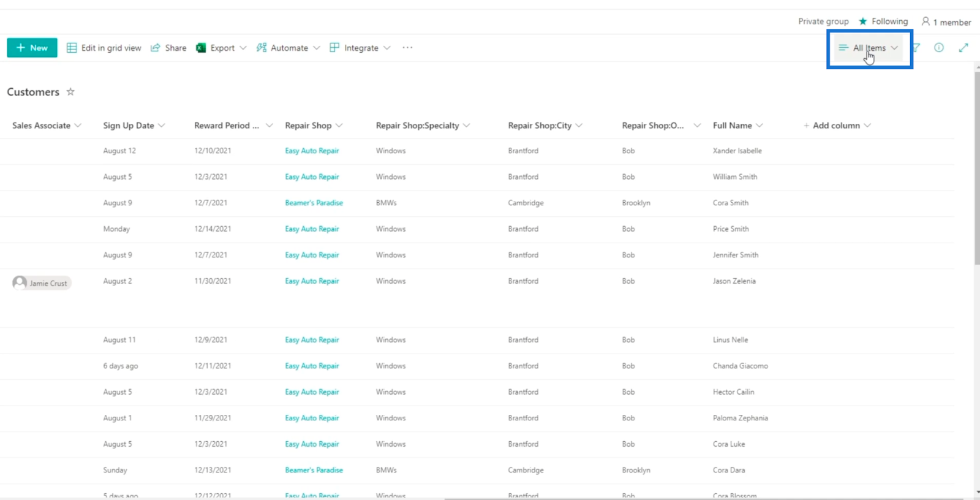Click the Automate flow icon

click(x=262, y=48)
